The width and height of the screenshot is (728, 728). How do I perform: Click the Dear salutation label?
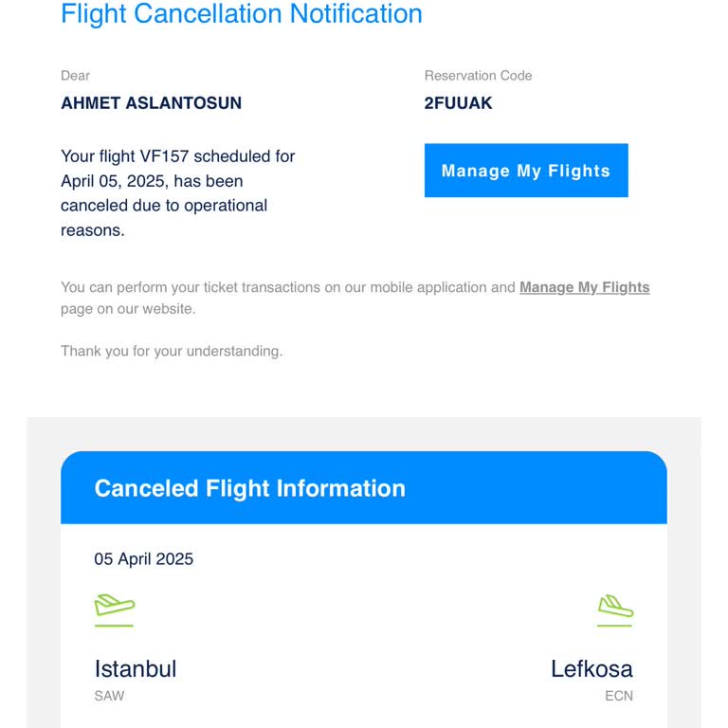(x=75, y=76)
